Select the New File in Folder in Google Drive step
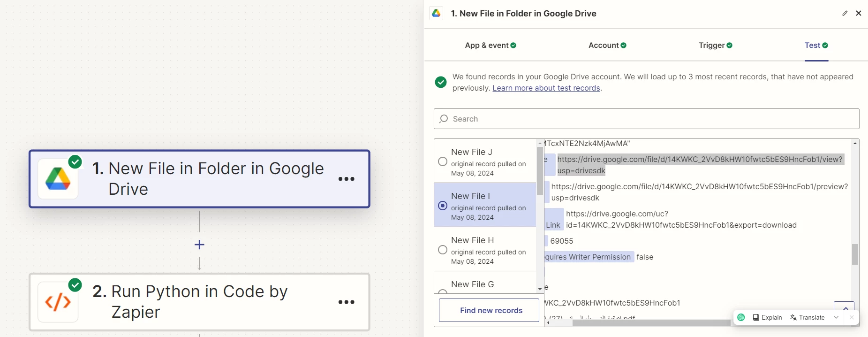 pyautogui.click(x=199, y=179)
